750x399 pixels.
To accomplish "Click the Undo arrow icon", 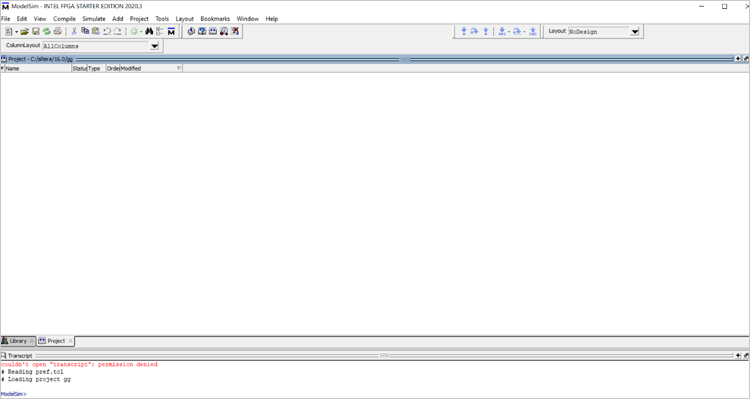I will [x=107, y=31].
